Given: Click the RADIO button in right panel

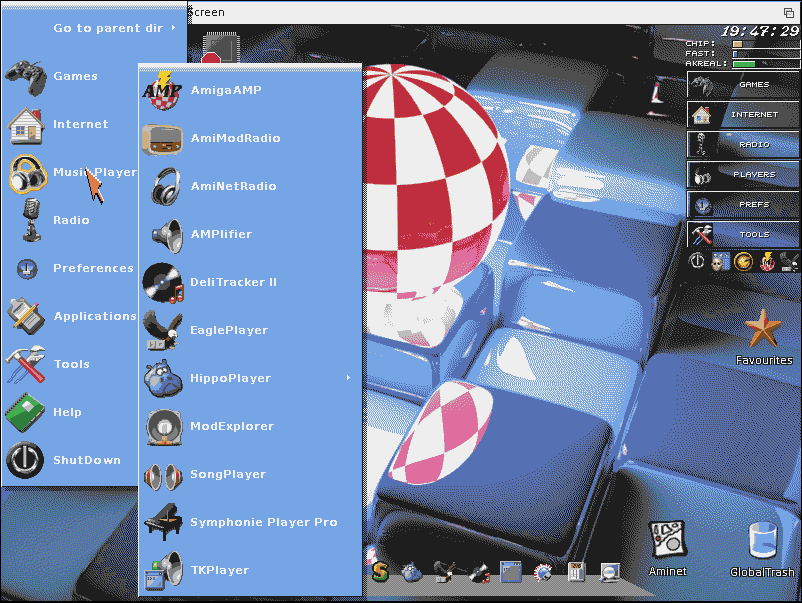Looking at the screenshot, I should click(x=743, y=145).
